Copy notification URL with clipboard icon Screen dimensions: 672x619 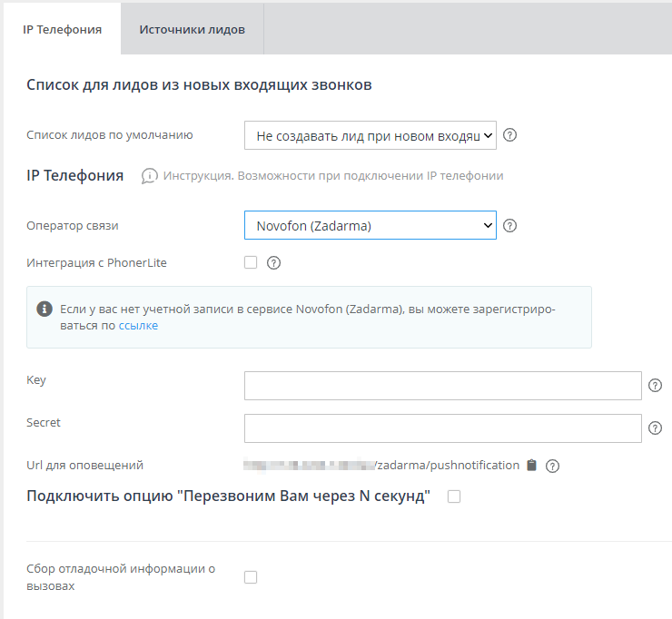coord(532,466)
